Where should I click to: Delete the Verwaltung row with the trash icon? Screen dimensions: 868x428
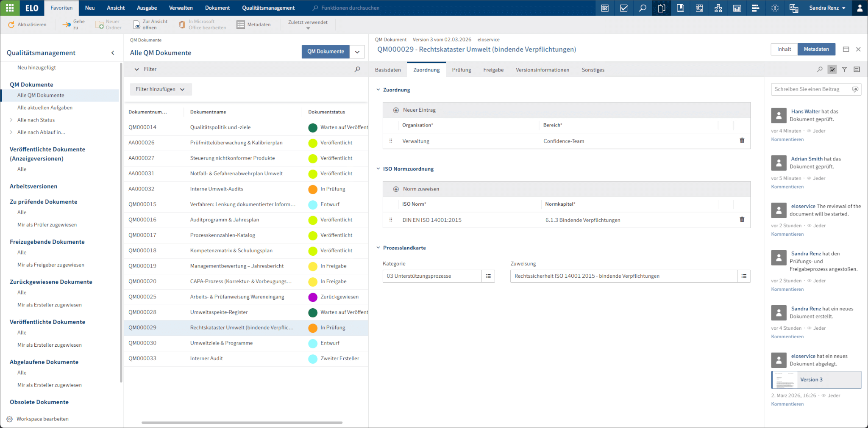pyautogui.click(x=742, y=141)
